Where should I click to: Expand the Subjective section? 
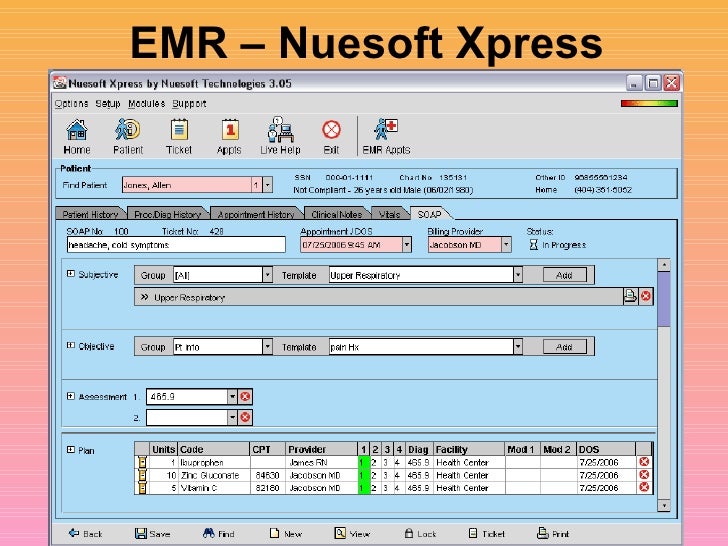pyautogui.click(x=71, y=273)
